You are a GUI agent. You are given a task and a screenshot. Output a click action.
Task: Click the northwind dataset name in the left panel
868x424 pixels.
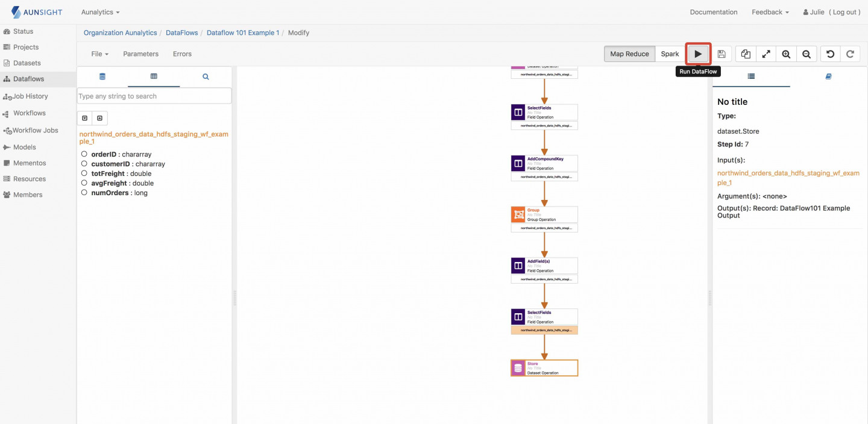pos(154,138)
